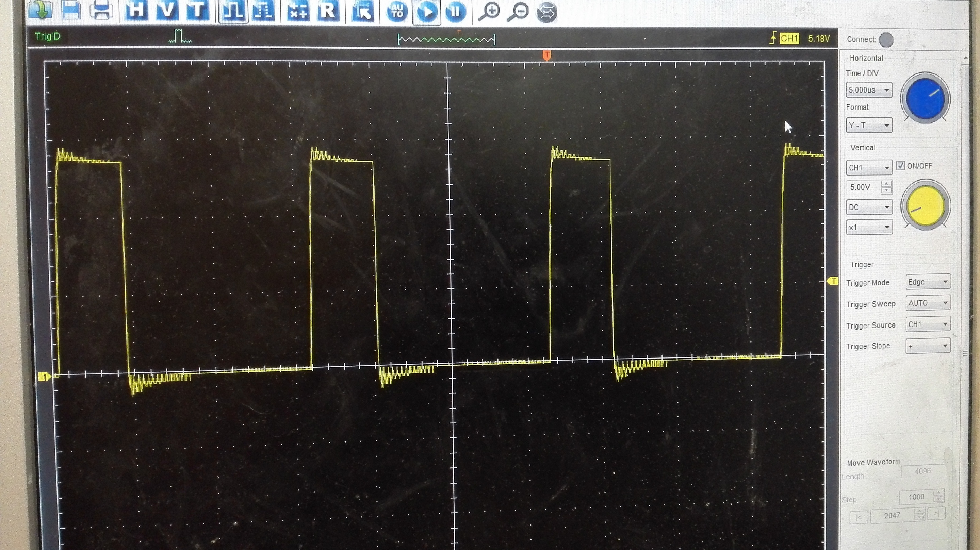Increase the 5.00V volts per division
Screen dimensions: 980x550
click(x=886, y=184)
